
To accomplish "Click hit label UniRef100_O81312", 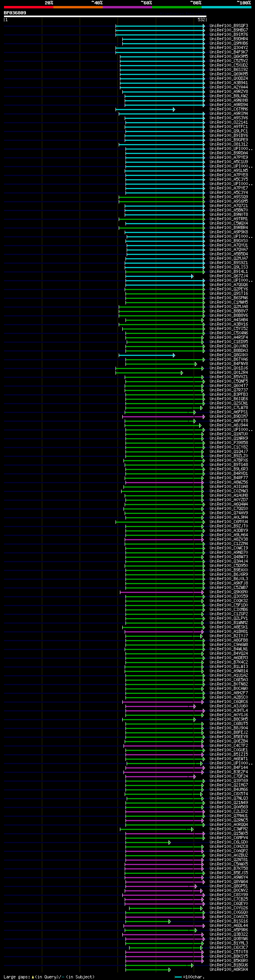I will [x=229, y=144].
